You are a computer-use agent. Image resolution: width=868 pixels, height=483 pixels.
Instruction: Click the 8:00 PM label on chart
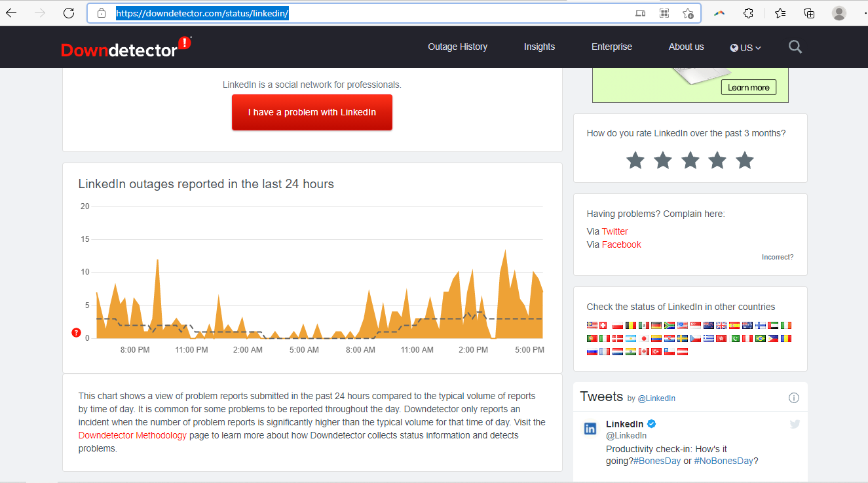pos(135,350)
